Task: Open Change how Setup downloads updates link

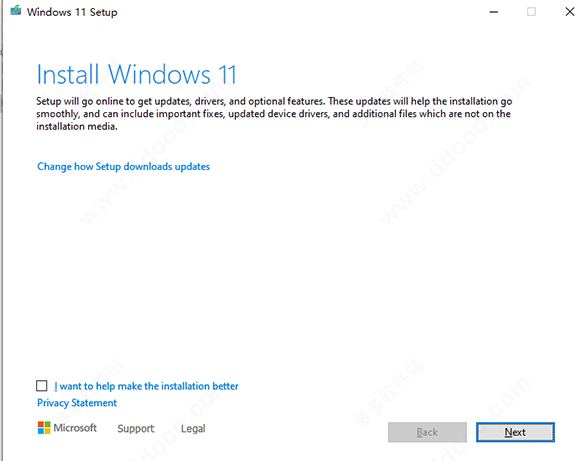Action: point(123,166)
